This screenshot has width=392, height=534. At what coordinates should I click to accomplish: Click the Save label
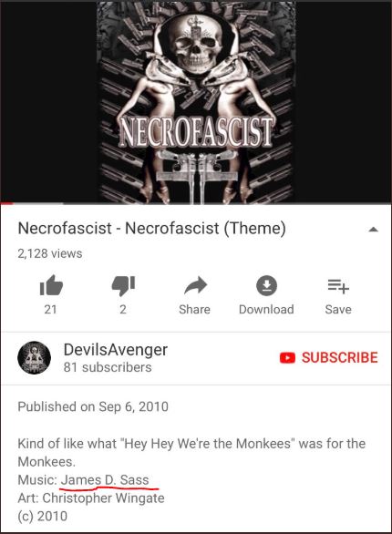(x=338, y=309)
